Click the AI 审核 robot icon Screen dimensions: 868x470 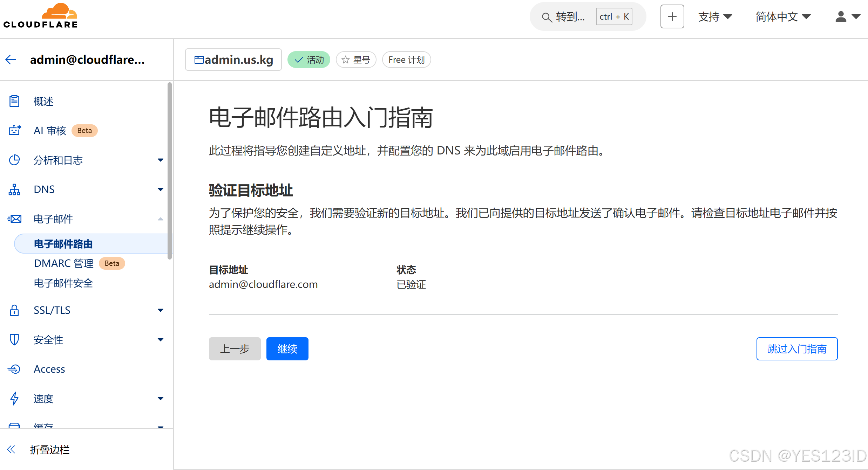click(14, 131)
